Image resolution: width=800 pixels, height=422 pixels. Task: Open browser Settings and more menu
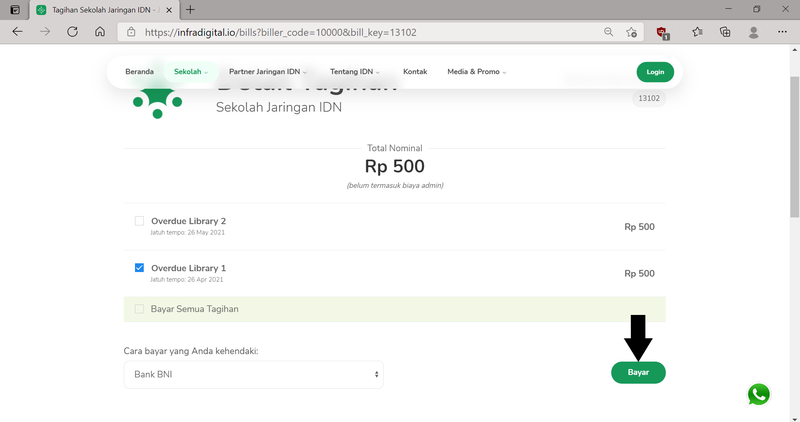[x=782, y=32]
